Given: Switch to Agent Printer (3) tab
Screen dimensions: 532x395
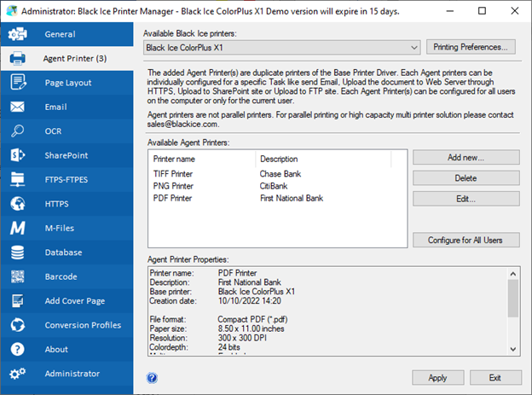Looking at the screenshot, I should [x=66, y=58].
